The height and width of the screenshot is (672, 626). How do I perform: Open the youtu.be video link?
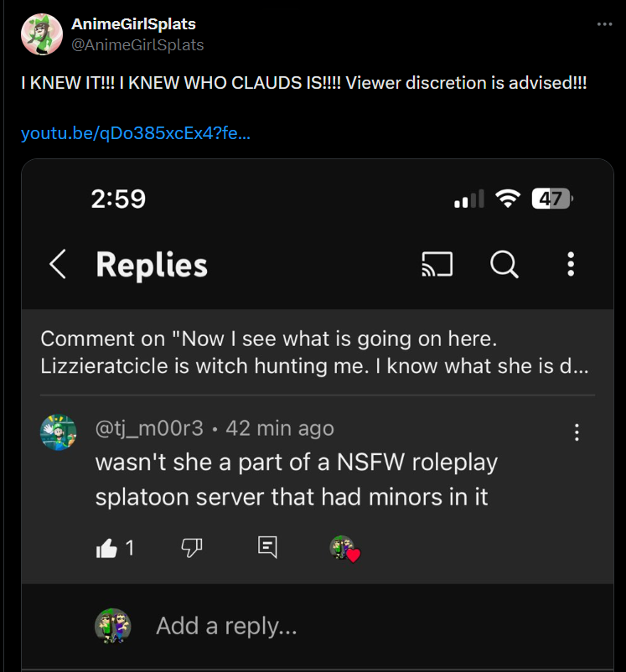pyautogui.click(x=136, y=133)
